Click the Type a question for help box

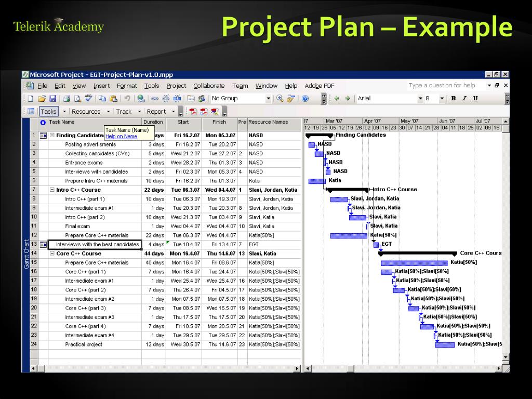coord(446,86)
